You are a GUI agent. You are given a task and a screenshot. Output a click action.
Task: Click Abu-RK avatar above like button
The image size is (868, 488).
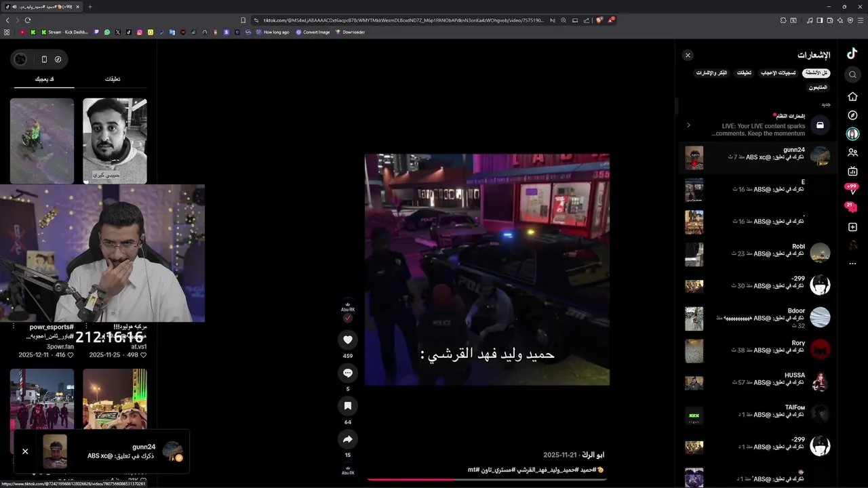point(348,307)
